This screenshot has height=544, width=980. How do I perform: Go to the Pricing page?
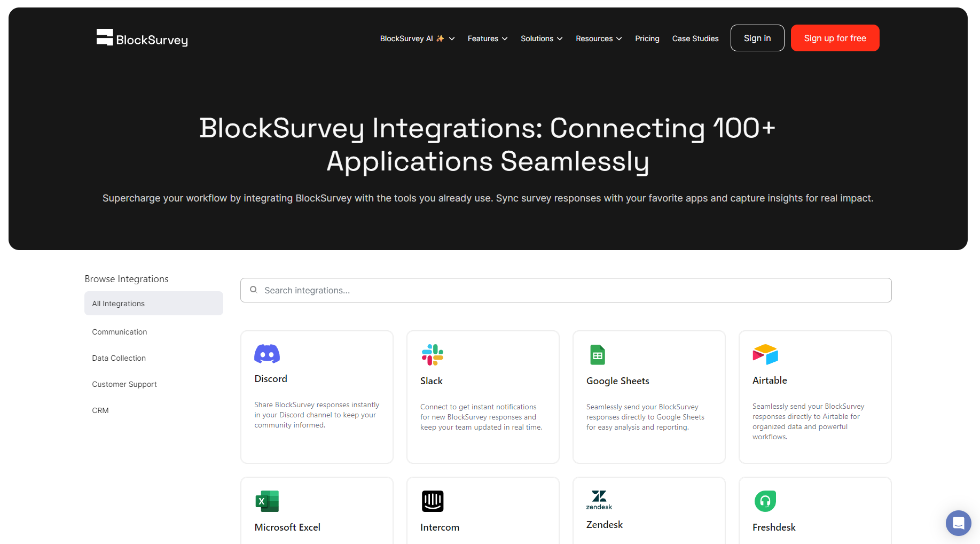(647, 38)
